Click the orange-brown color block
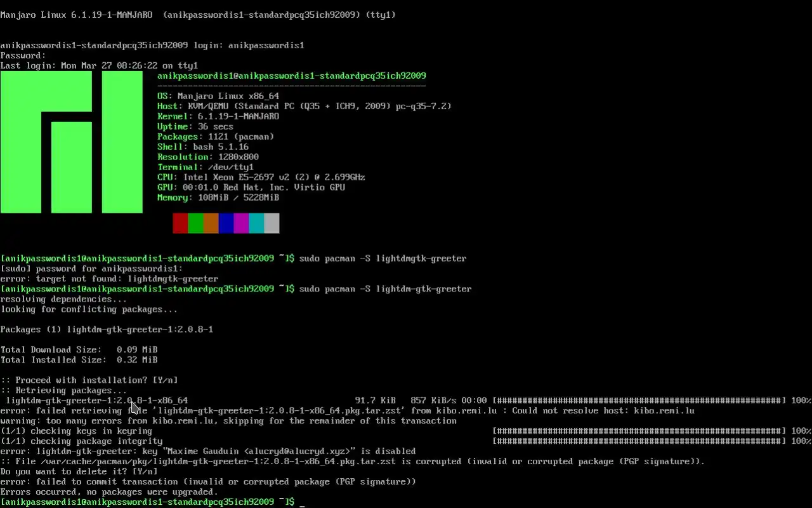Screen dimensions: 812x508 pos(211,223)
